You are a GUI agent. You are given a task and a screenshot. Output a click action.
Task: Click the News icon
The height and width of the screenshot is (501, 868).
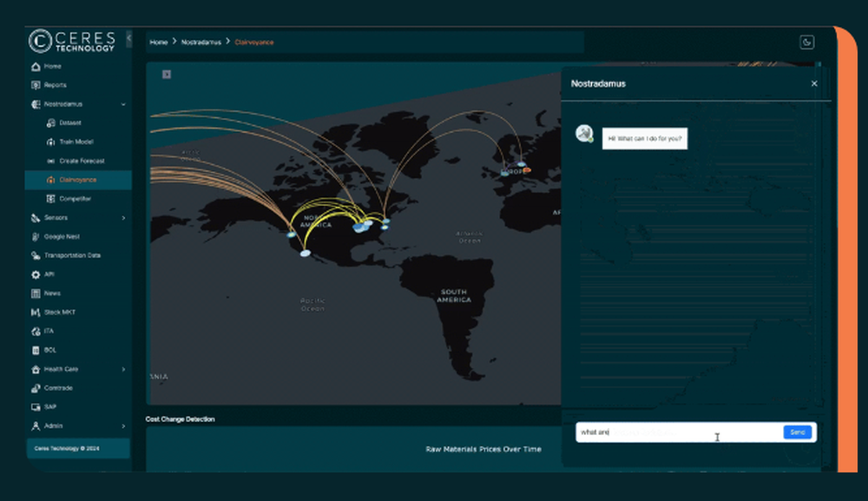(36, 293)
